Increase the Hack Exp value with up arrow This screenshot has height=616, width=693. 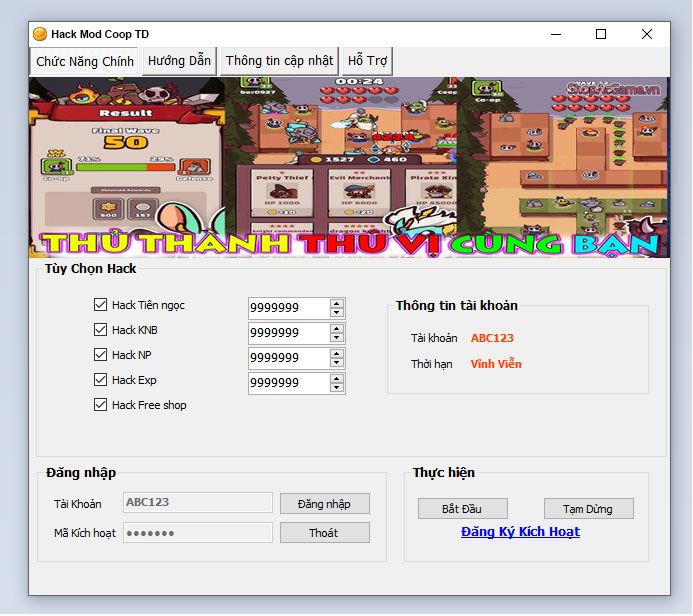337,379
